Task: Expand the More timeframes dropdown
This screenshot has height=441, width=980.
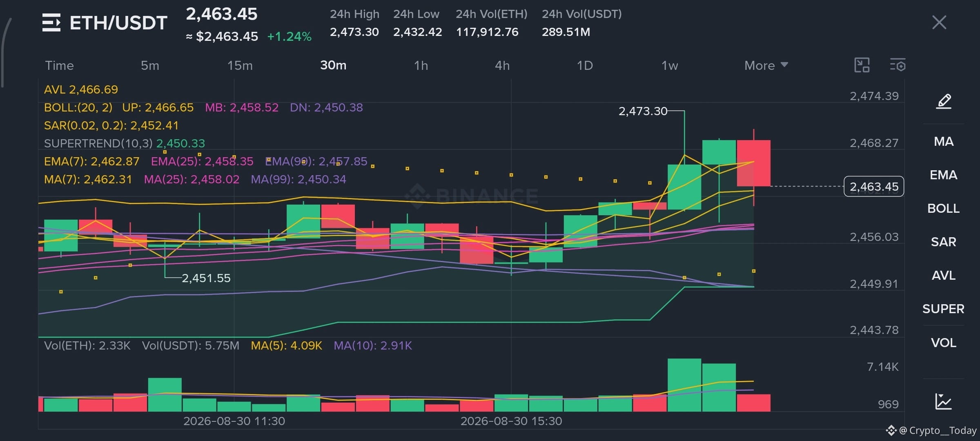Action: (x=766, y=65)
